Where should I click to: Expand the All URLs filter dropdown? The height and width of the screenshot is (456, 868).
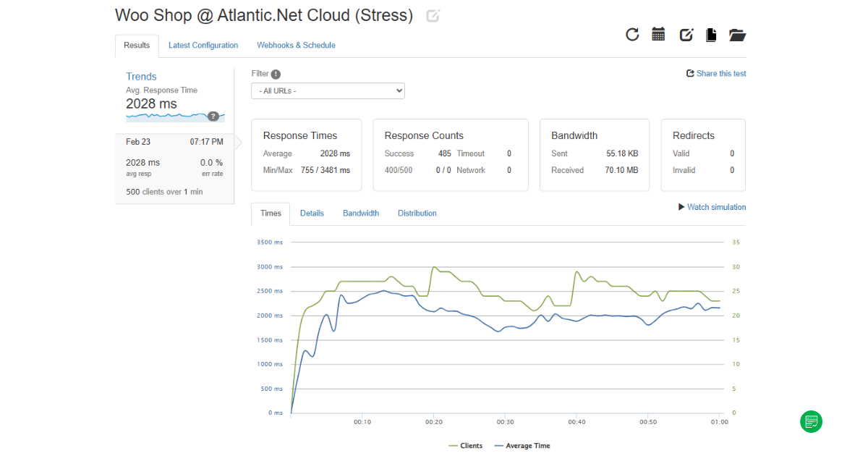[328, 91]
